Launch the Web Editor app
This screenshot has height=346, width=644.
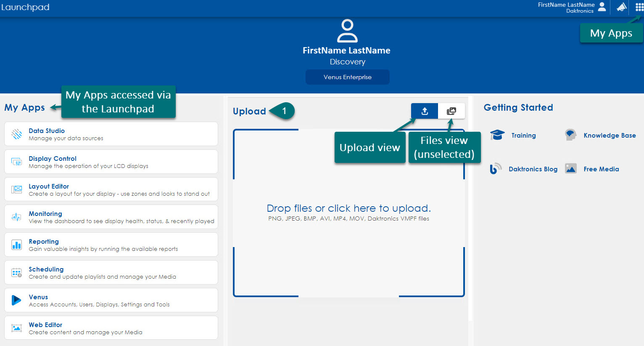coord(111,328)
